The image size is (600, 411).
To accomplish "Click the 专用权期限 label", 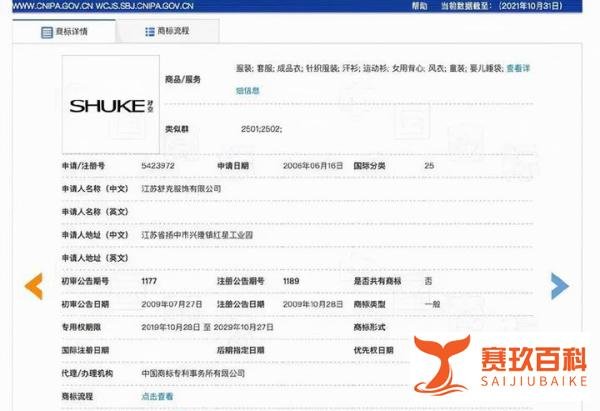I will click(x=81, y=328).
